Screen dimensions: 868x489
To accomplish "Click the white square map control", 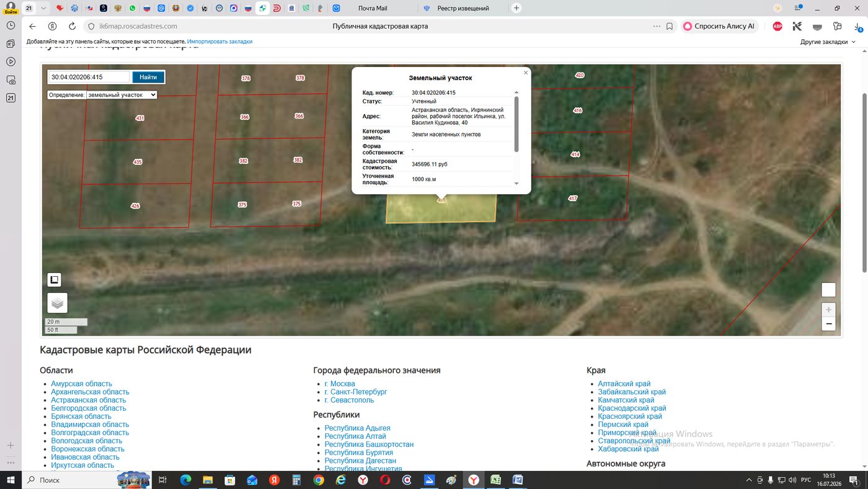I will pyautogui.click(x=828, y=290).
